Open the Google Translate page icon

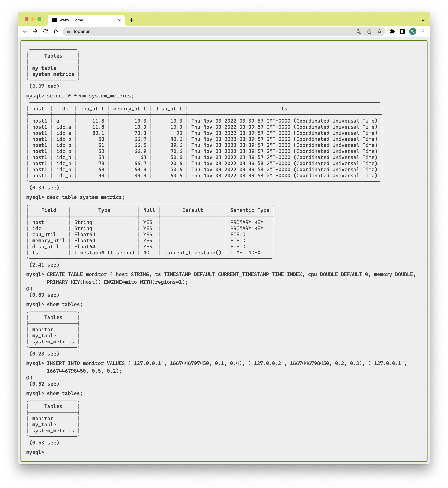[x=359, y=32]
